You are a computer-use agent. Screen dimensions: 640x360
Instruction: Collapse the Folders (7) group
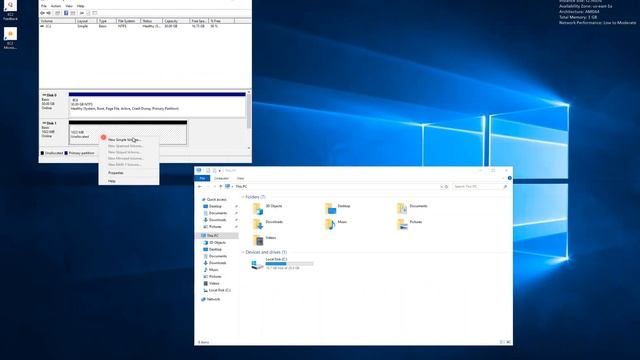pos(243,197)
